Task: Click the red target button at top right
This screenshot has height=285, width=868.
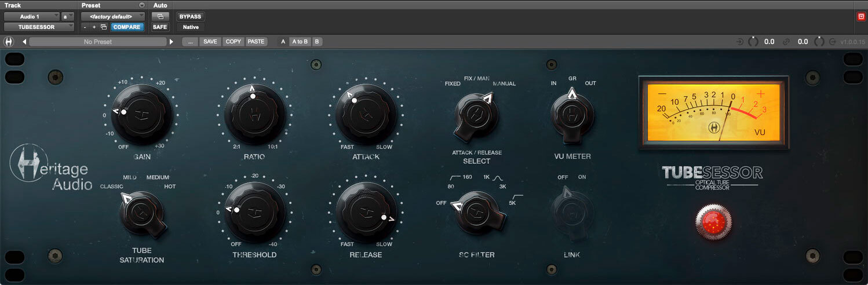Action: click(x=860, y=17)
